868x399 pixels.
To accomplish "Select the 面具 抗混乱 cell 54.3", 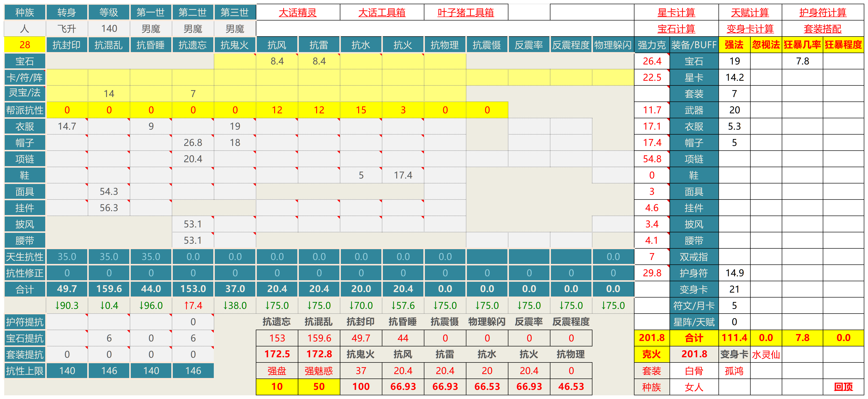I will tap(109, 192).
